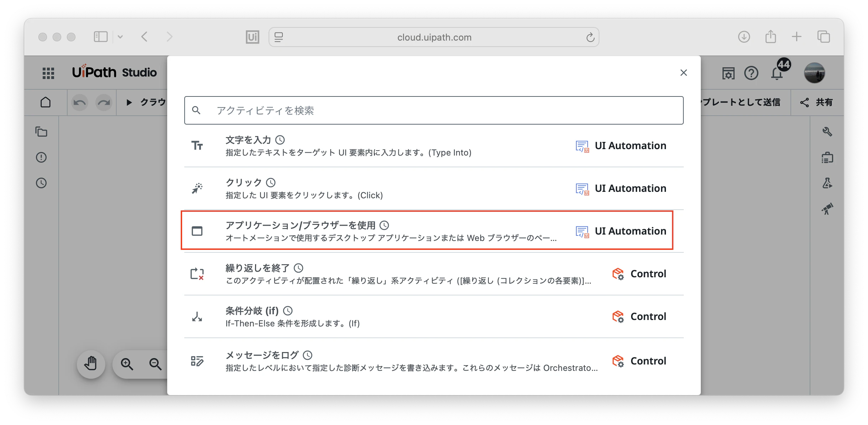Open the telescope icon in right sidebar
Viewport: 868px width, 425px height.
[x=827, y=209]
